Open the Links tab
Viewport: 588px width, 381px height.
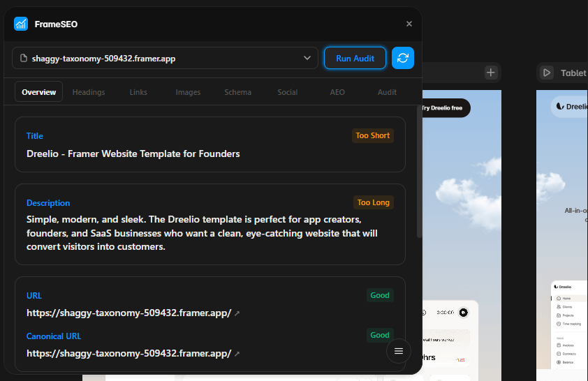point(138,92)
